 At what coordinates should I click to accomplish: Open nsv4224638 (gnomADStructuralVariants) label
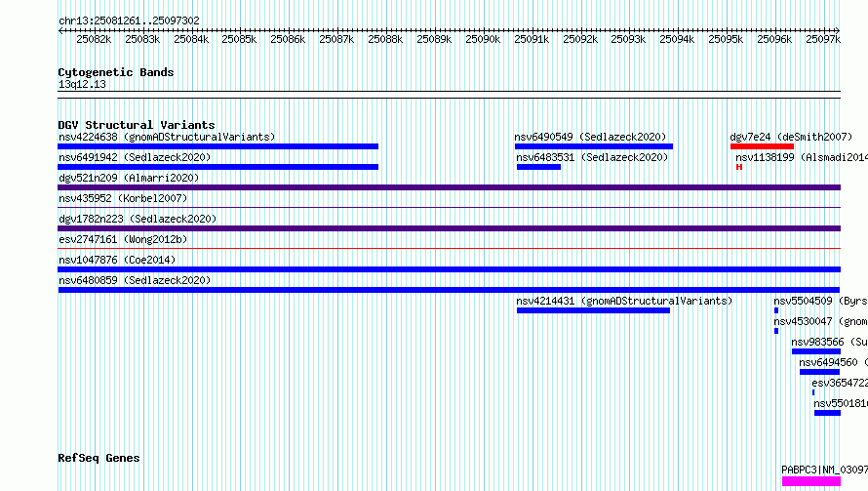point(167,137)
